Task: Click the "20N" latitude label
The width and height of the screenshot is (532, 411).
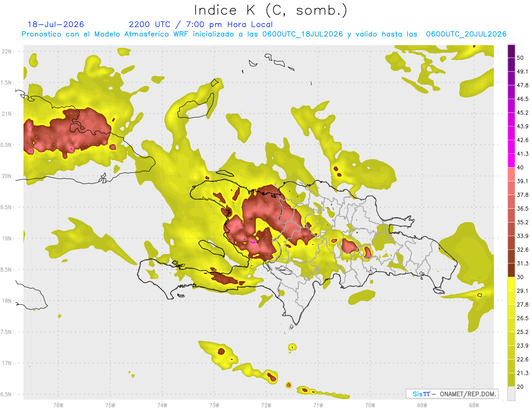Action: [x=7, y=176]
